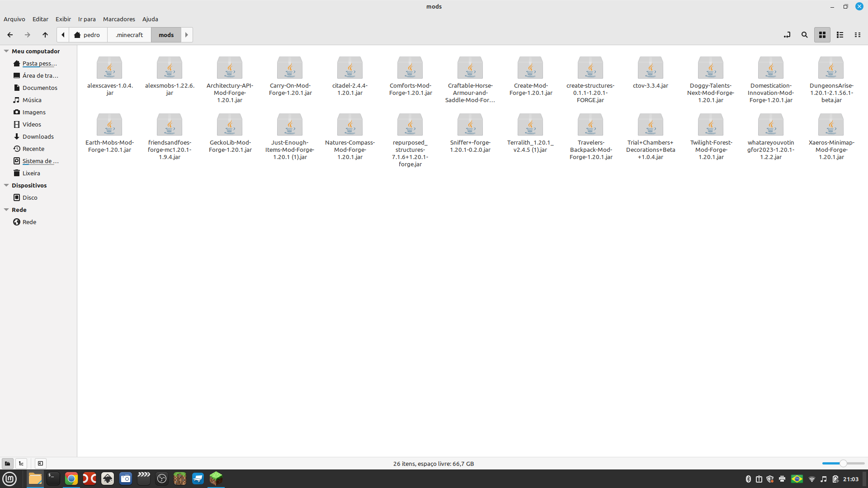This screenshot has width=868, height=488.
Task: Collapse the Meu computador section
Action: (6, 51)
